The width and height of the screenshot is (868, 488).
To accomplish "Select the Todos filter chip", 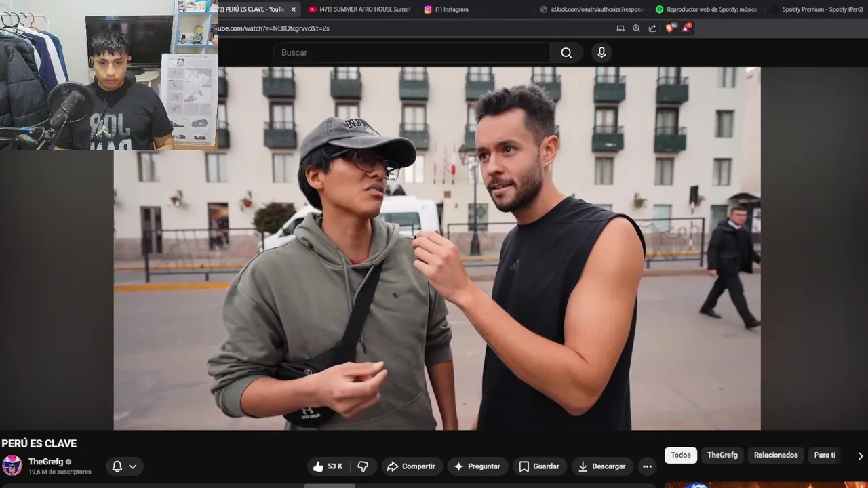I will tap(681, 455).
